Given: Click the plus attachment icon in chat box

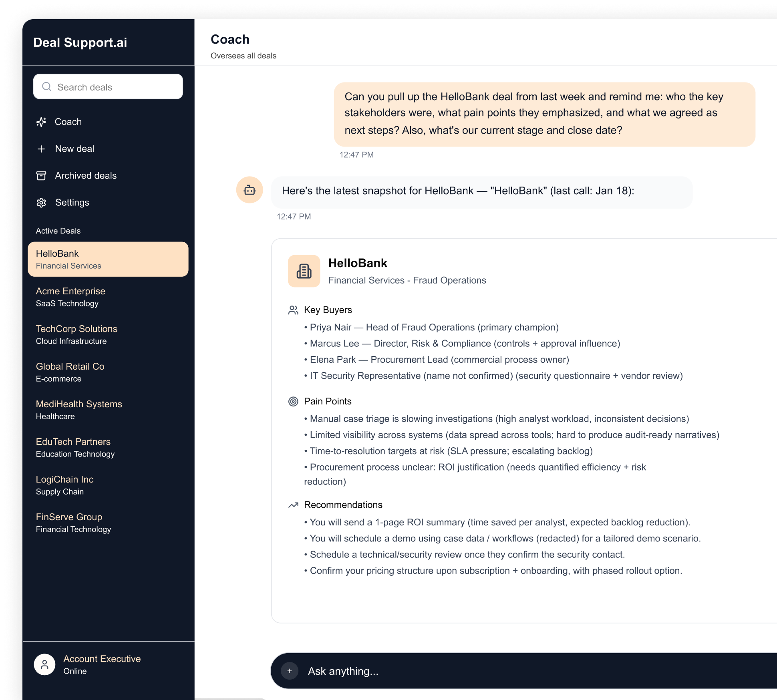Looking at the screenshot, I should pyautogui.click(x=290, y=671).
